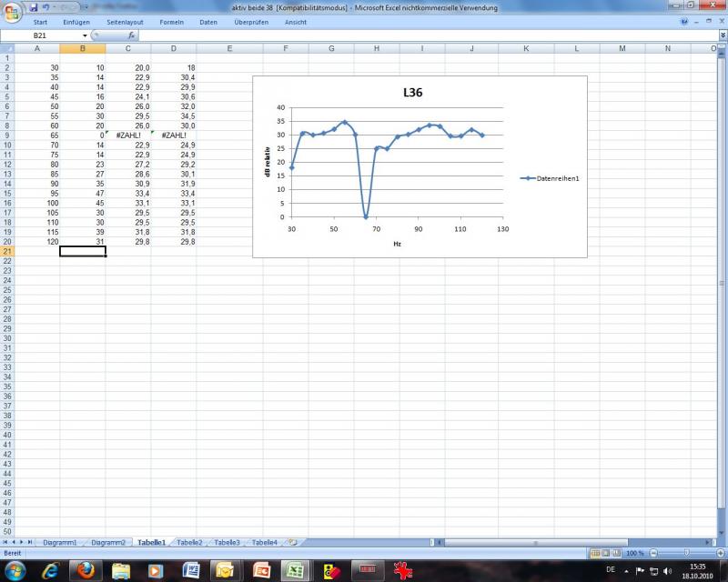Zoom in using the plus button
Screen dimensions: 728x582
point(721,553)
